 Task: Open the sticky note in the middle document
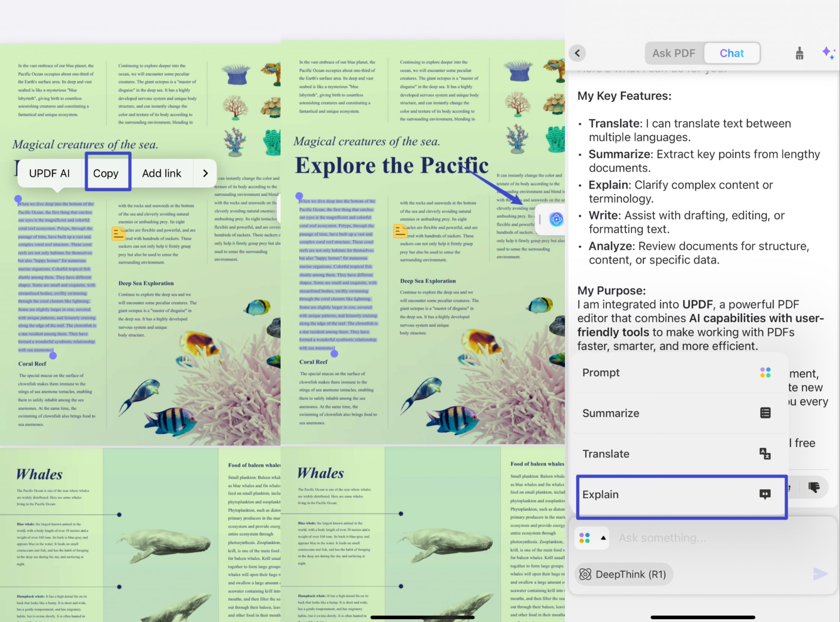click(x=400, y=231)
